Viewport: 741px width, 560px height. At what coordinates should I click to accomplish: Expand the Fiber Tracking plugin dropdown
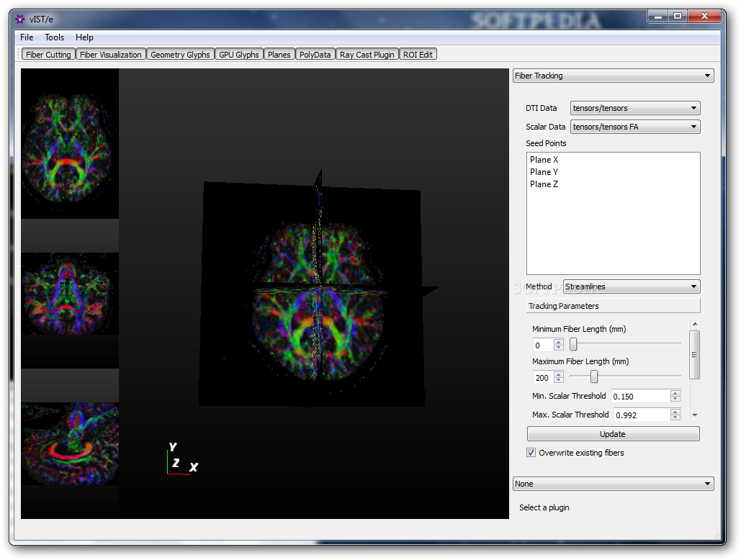click(x=613, y=76)
